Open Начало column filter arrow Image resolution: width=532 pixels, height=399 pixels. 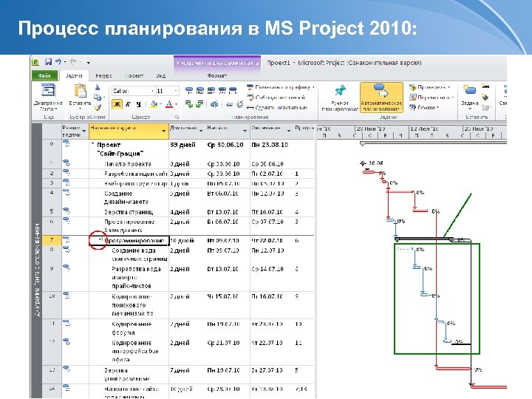point(245,131)
